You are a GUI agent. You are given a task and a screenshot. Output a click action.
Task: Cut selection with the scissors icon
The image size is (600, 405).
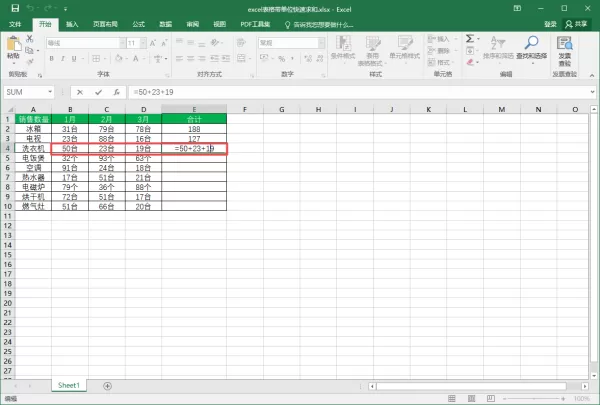(x=29, y=39)
